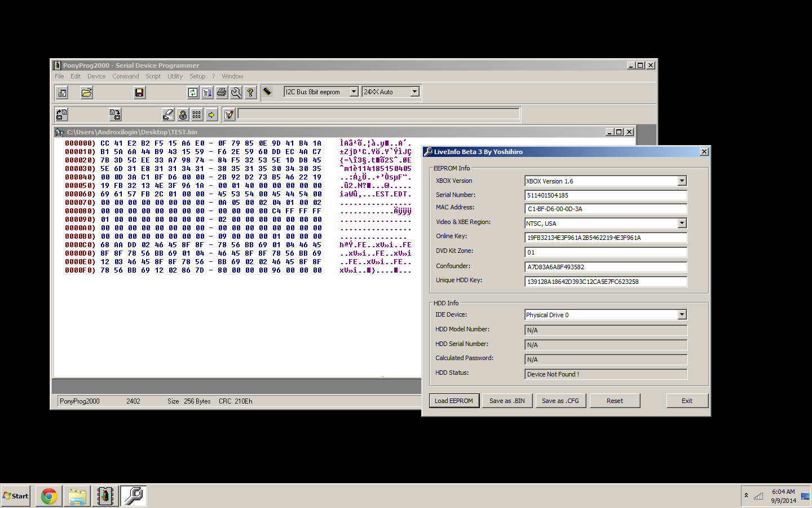This screenshot has height=508, width=812.
Task: Expand the 24XX Auto device type dropdown
Action: pos(415,91)
